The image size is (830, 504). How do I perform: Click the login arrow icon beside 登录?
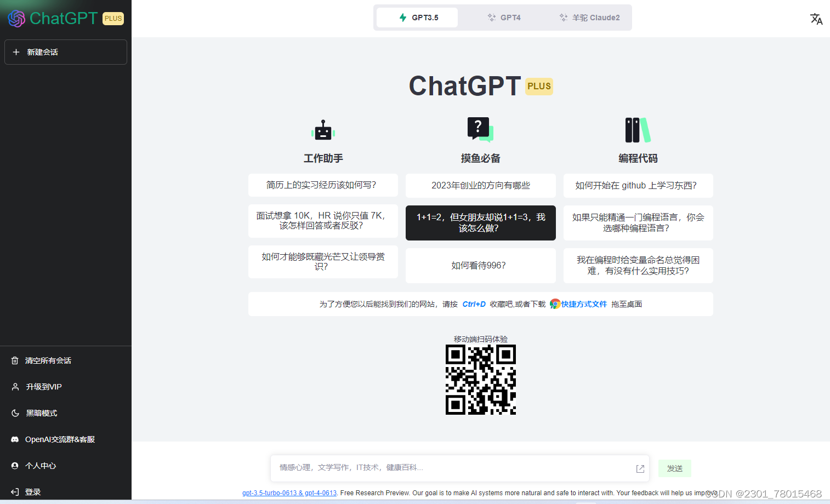click(x=15, y=492)
